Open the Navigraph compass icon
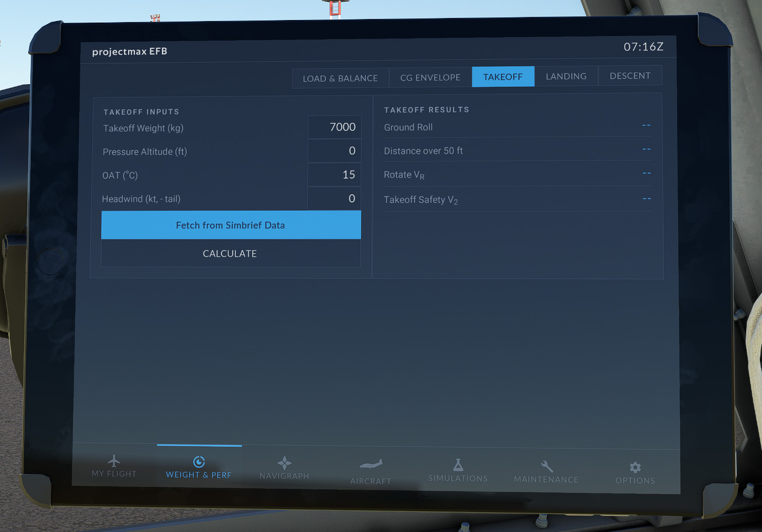The height and width of the screenshot is (532, 762). (284, 463)
